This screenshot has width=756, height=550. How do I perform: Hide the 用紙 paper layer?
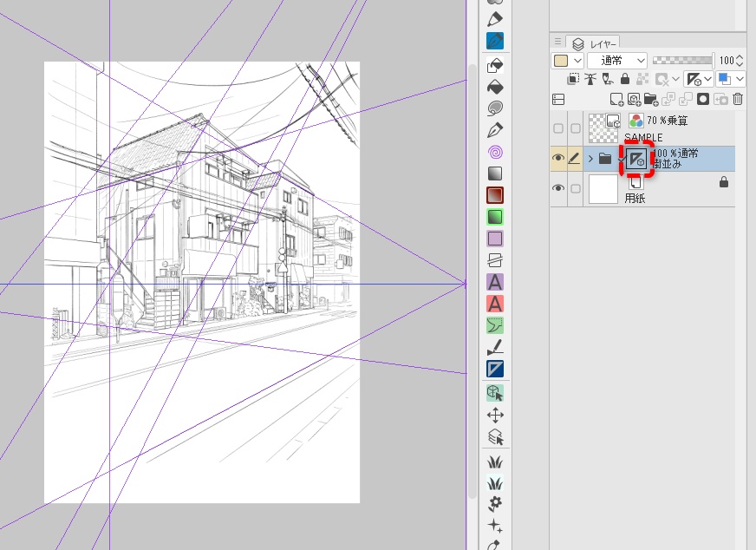[x=557, y=187]
